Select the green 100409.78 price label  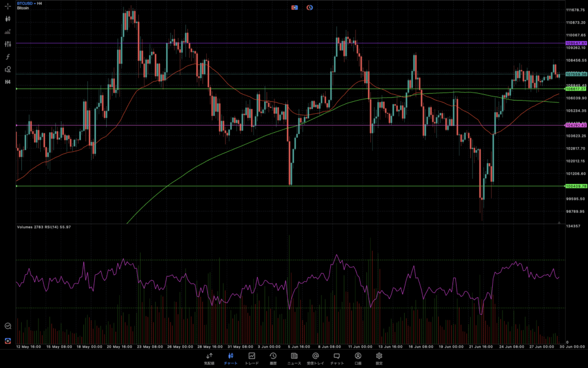click(576, 186)
